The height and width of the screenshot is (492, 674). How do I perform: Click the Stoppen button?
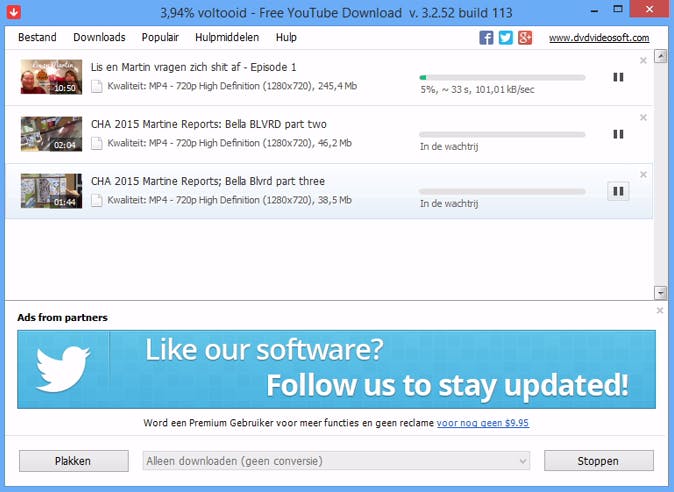tap(599, 461)
